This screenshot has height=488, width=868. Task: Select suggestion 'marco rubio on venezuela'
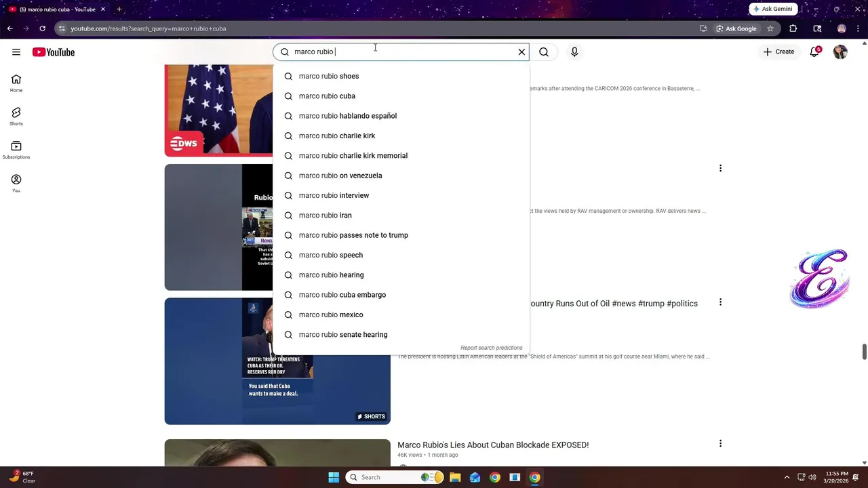tap(401, 176)
